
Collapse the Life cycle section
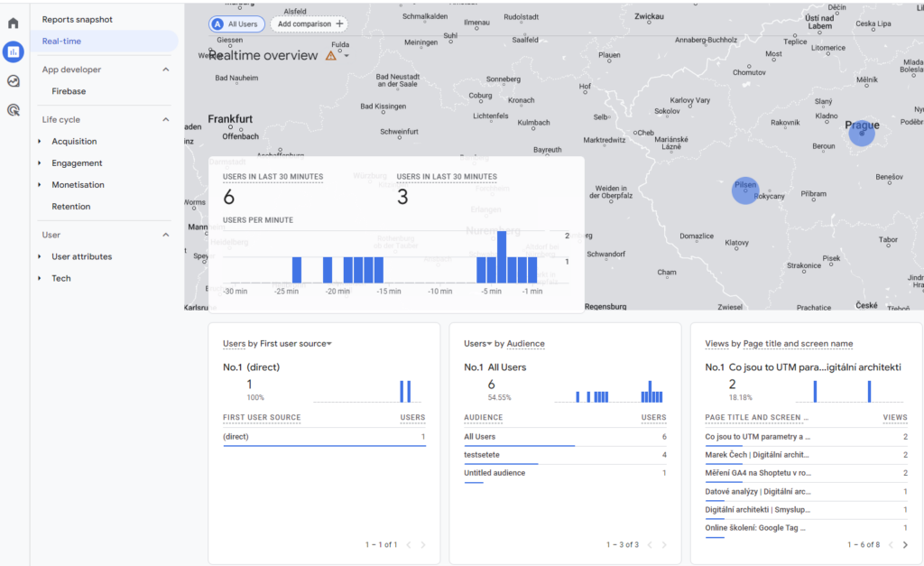pyautogui.click(x=166, y=120)
